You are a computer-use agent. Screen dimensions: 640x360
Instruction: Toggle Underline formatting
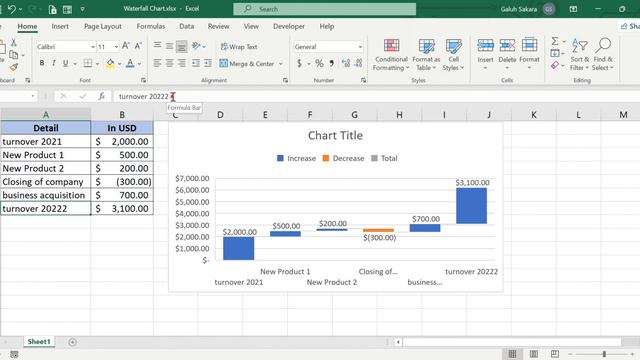pos(65,63)
